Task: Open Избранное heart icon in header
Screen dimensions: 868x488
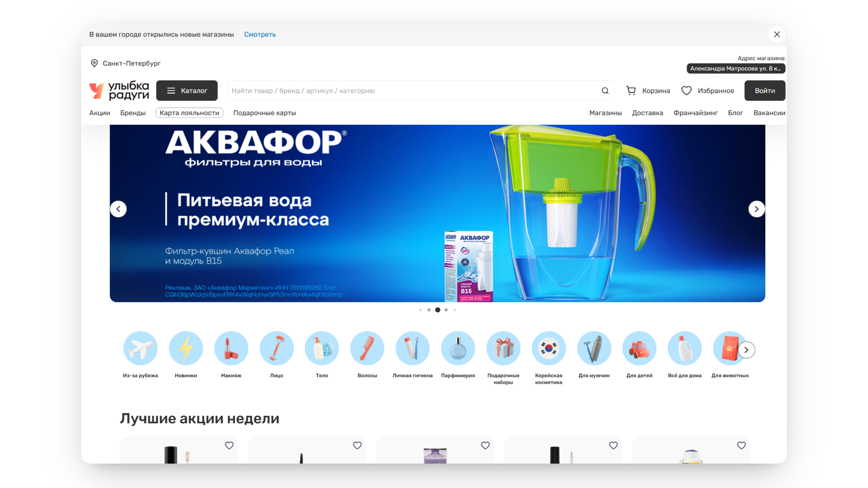Action: click(686, 91)
